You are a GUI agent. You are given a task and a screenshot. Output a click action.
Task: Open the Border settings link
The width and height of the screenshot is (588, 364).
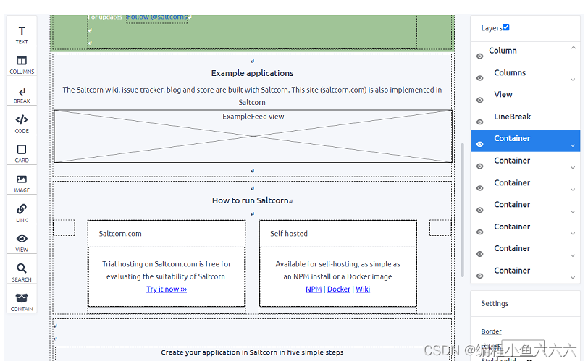pos(491,331)
